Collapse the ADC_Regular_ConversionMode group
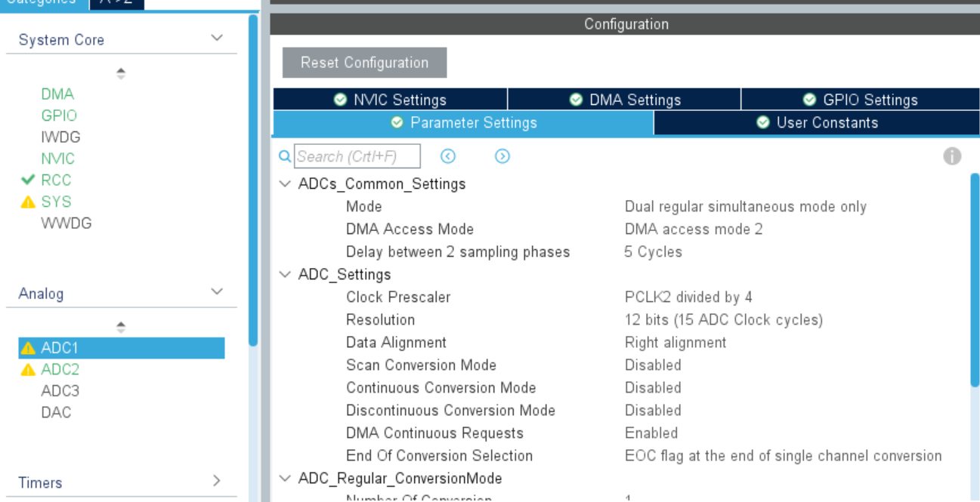The height and width of the screenshot is (502, 980). 285,478
